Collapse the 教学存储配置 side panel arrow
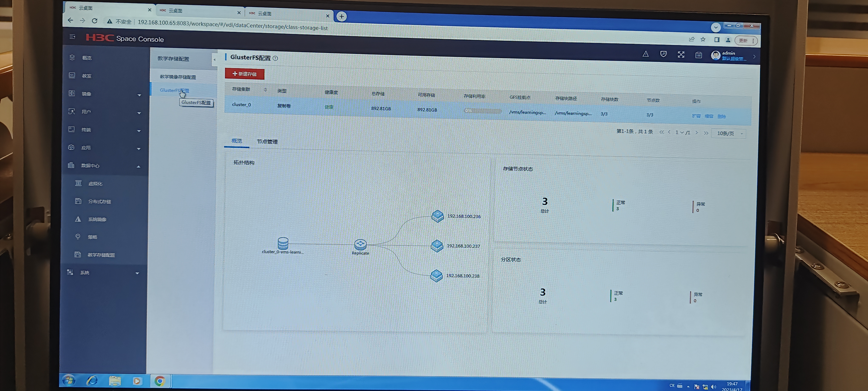868x391 pixels. 214,60
